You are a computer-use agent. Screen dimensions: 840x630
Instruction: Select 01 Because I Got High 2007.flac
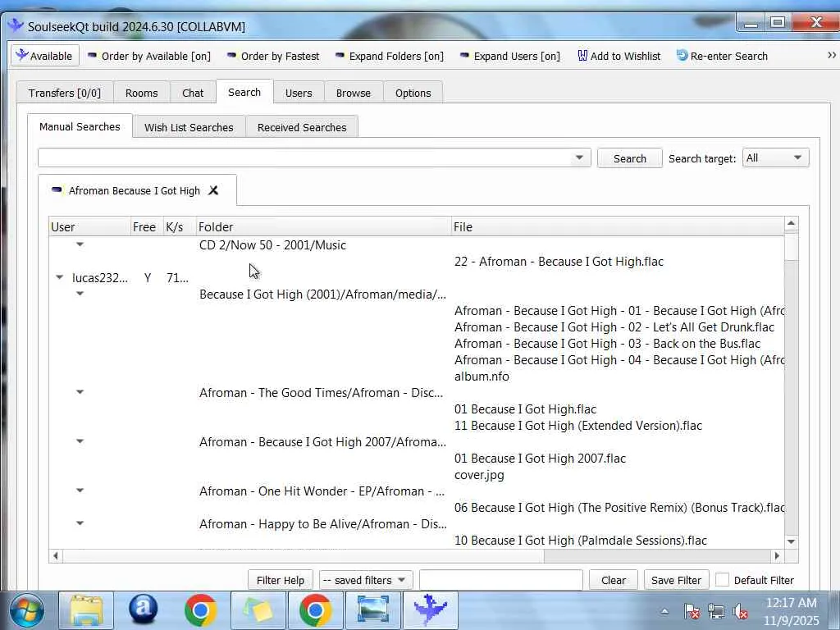click(540, 459)
